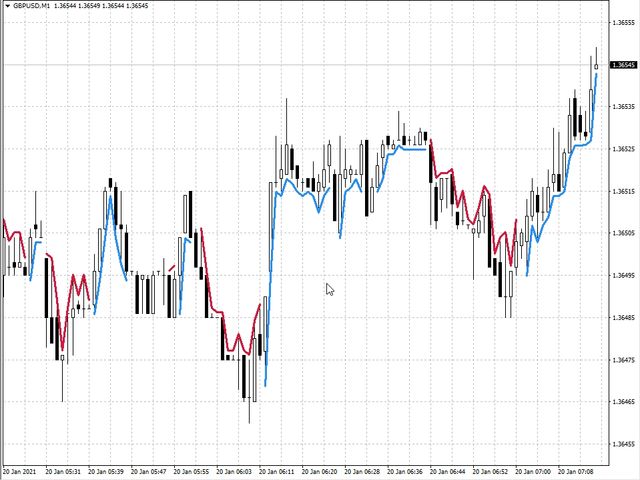Click the triangle arrow beside GBPUSD,M1
This screenshot has width=640, height=480.
[7, 6]
